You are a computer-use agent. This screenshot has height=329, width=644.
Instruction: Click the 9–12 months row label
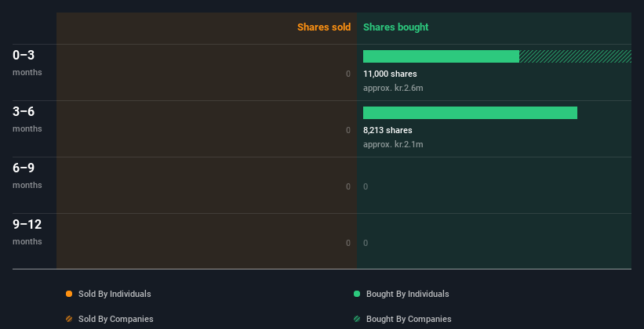tap(27, 231)
